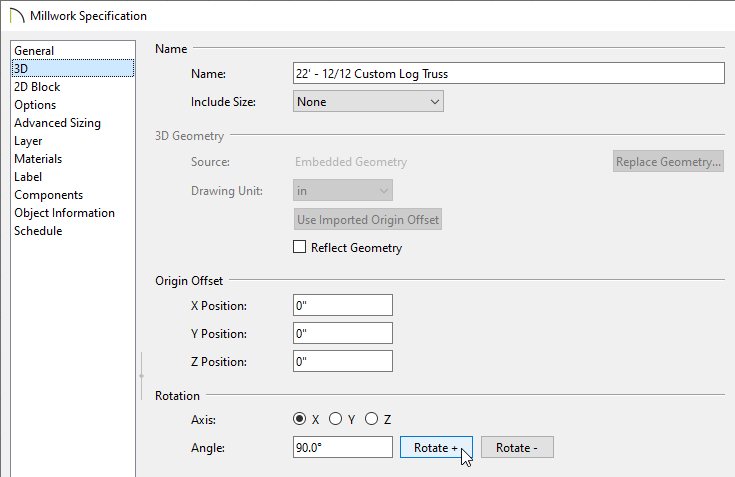
Task: Expand the Include Size dropdown
Action: tap(368, 102)
